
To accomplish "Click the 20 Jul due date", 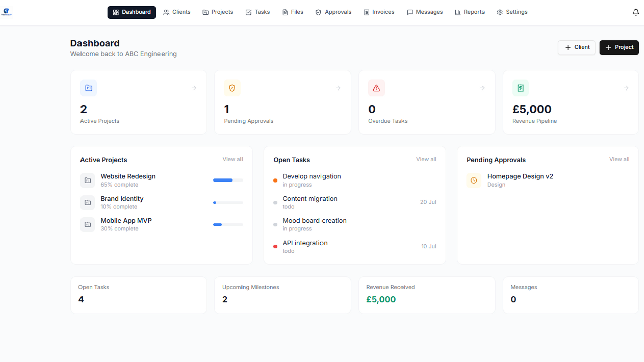I will [x=428, y=202].
